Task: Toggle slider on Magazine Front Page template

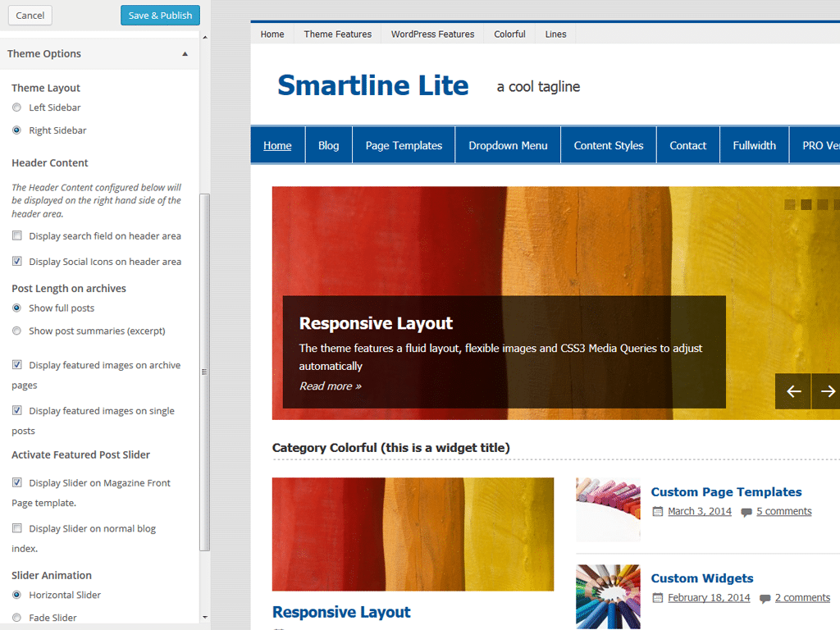Action: [x=17, y=482]
